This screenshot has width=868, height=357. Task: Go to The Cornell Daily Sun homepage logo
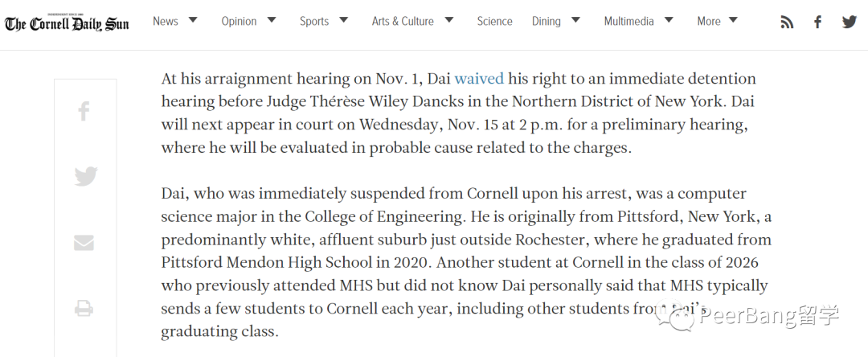click(67, 23)
